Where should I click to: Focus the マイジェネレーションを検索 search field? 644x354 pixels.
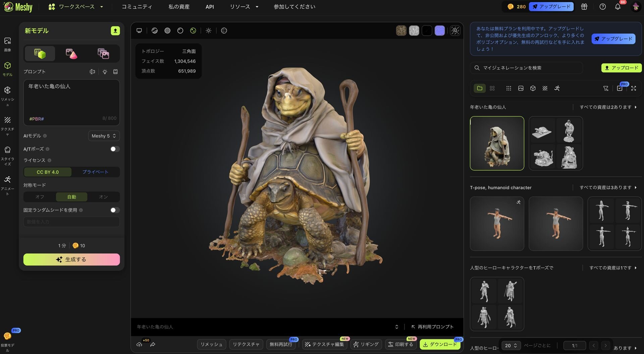coord(526,68)
